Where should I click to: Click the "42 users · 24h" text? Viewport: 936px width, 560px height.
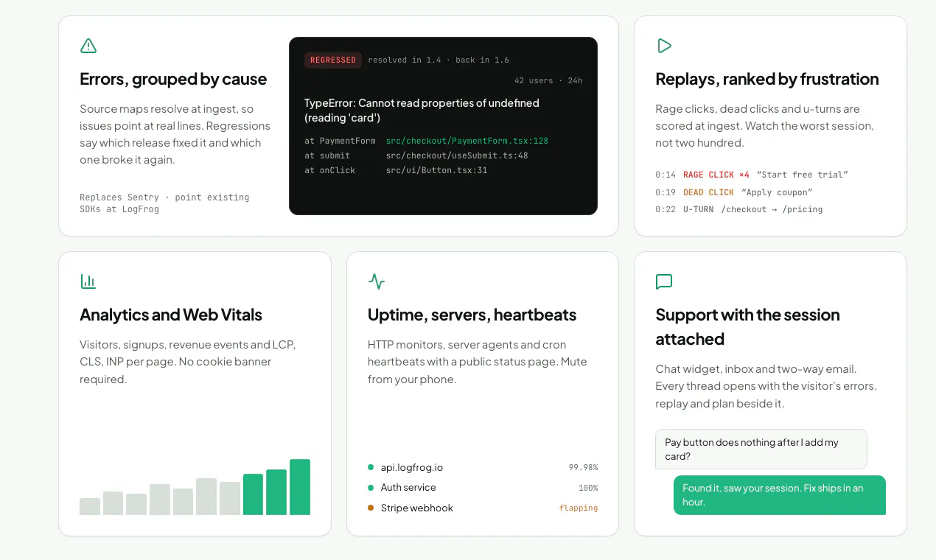548,80
